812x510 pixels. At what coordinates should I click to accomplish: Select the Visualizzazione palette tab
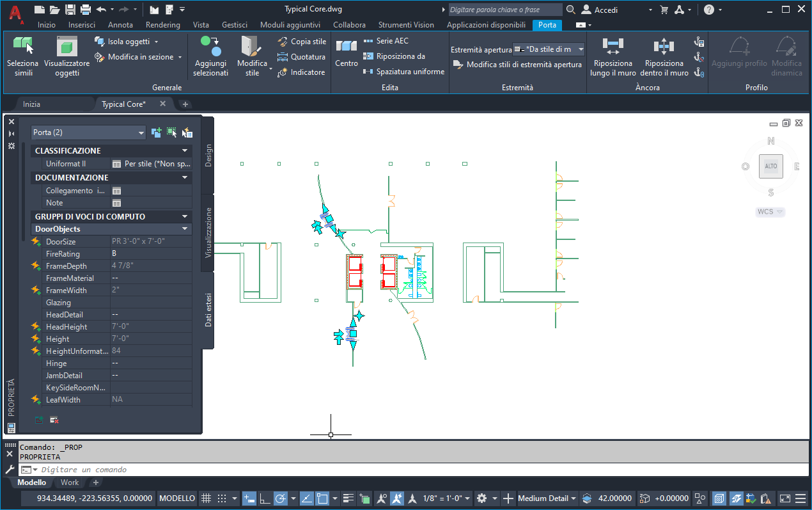[x=208, y=233]
